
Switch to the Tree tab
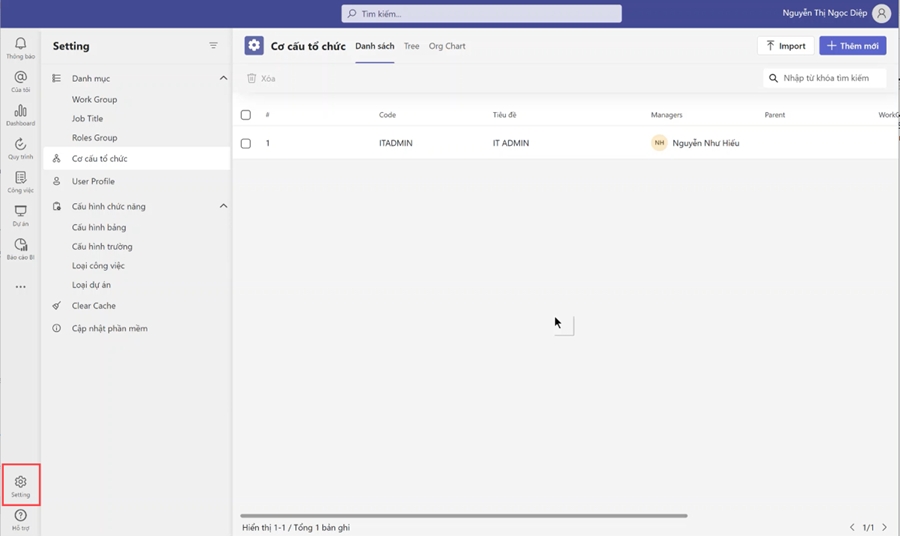coord(411,46)
